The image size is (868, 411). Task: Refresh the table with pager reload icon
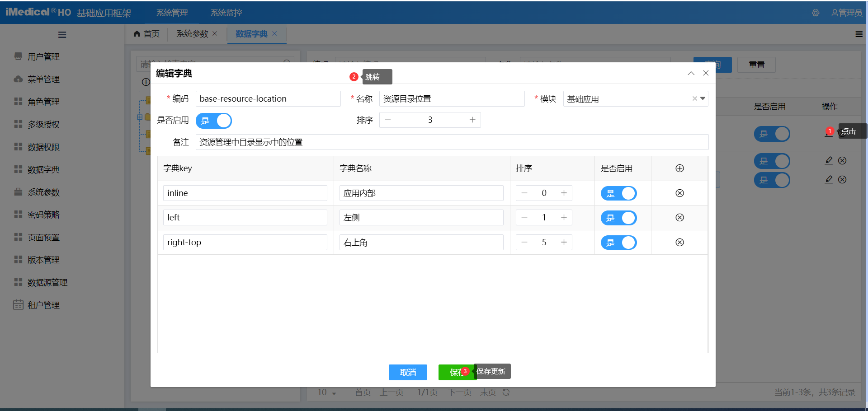coord(506,392)
